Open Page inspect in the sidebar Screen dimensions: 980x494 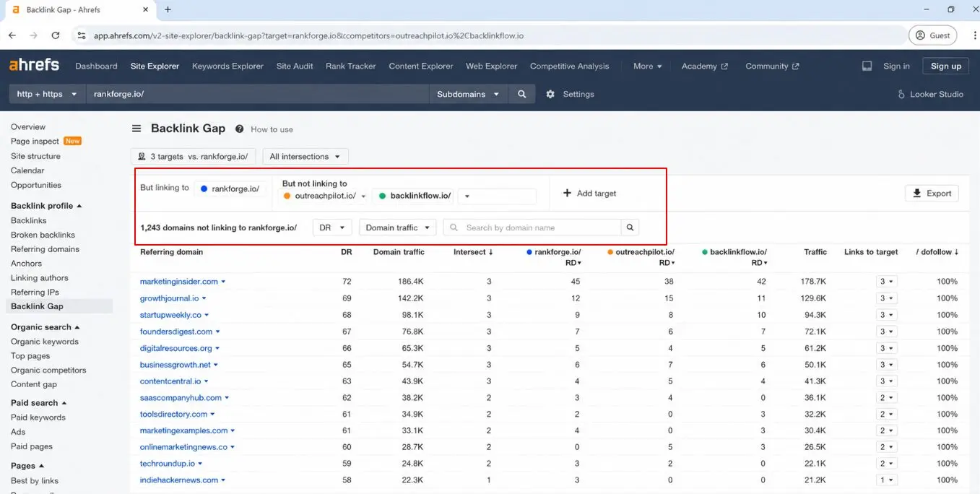pyautogui.click(x=35, y=142)
